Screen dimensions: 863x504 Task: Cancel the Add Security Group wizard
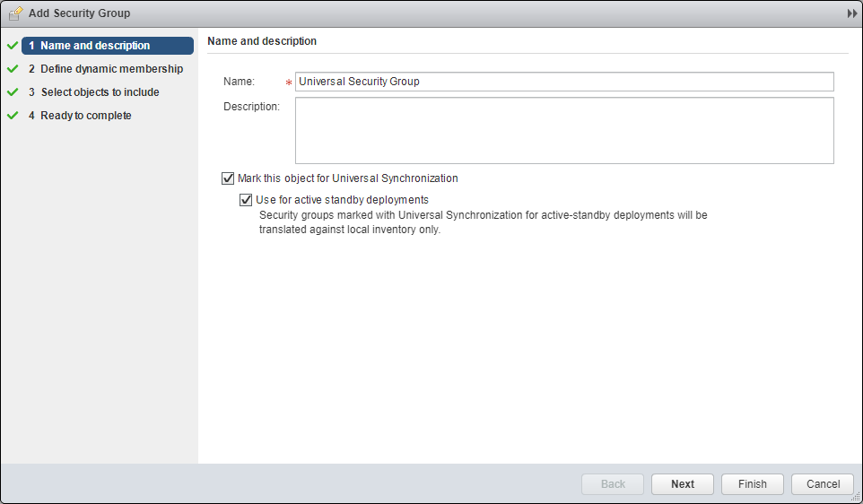(x=823, y=484)
